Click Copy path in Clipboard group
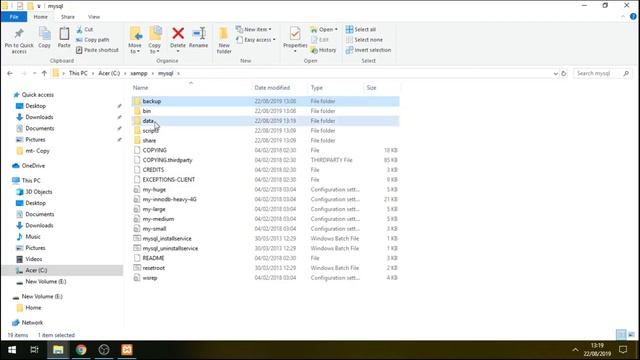Image resolution: width=640 pixels, height=360 pixels. pos(93,40)
